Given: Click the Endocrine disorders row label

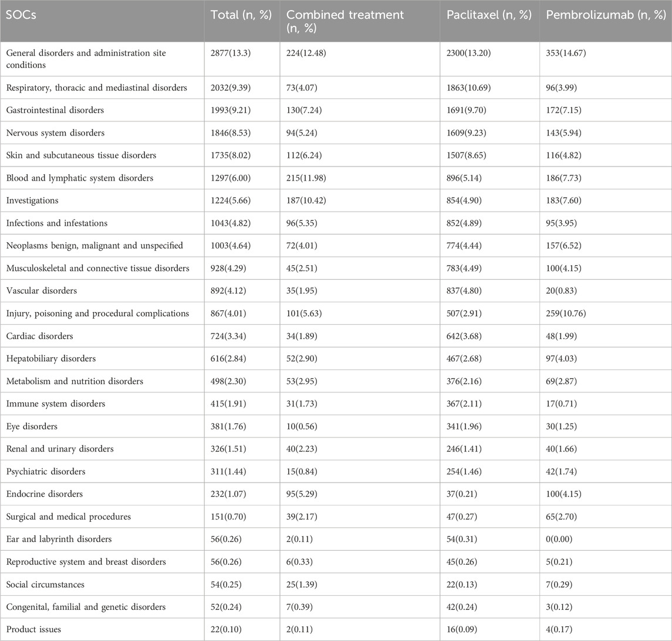Looking at the screenshot, I should 45,494.
